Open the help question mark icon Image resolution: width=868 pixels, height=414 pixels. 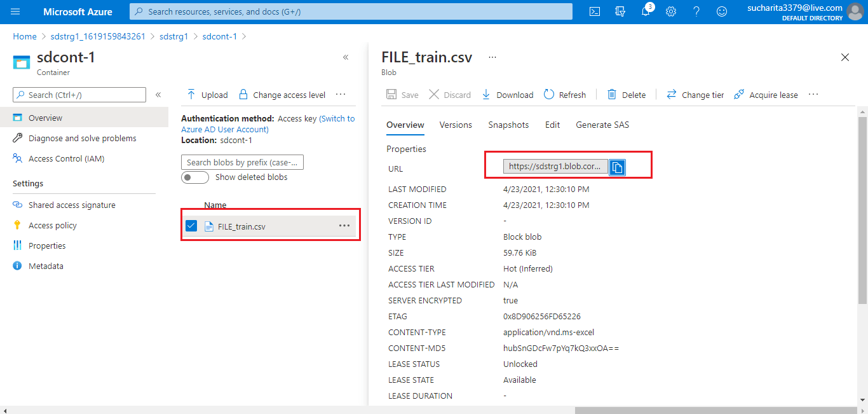[696, 11]
